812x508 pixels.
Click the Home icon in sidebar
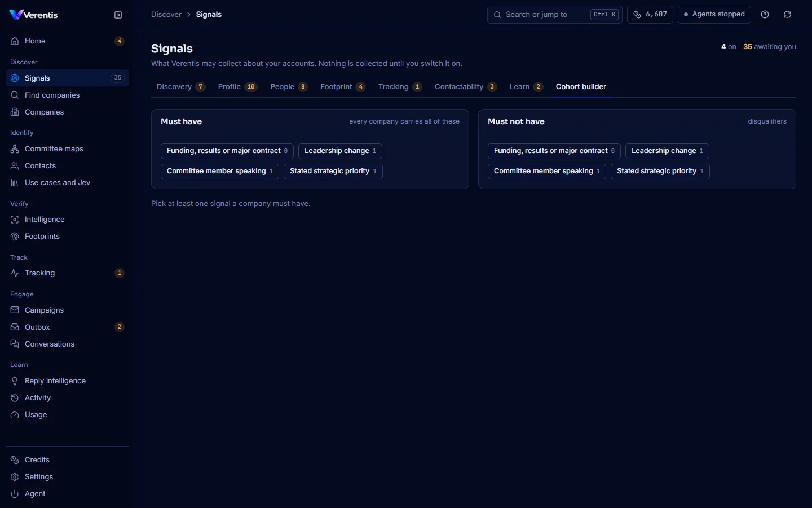click(x=15, y=41)
